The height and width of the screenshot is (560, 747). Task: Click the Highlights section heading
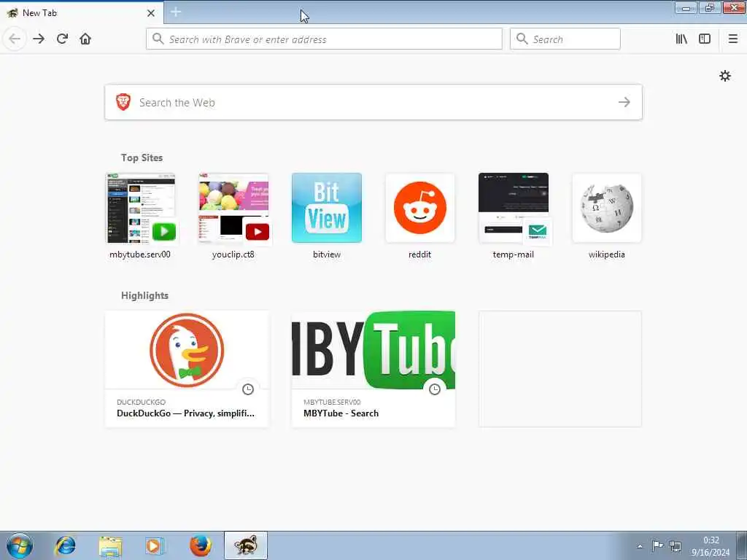[145, 295]
